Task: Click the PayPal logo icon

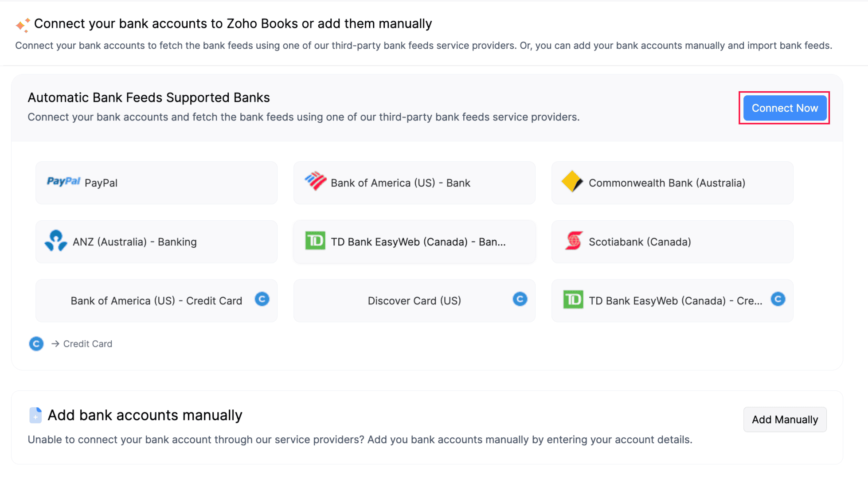Action: click(63, 182)
